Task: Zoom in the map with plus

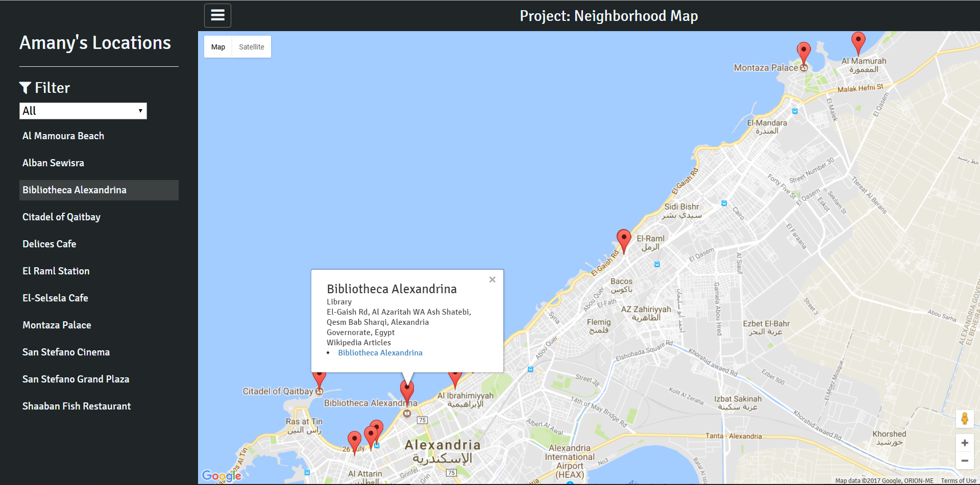Action: 965,443
